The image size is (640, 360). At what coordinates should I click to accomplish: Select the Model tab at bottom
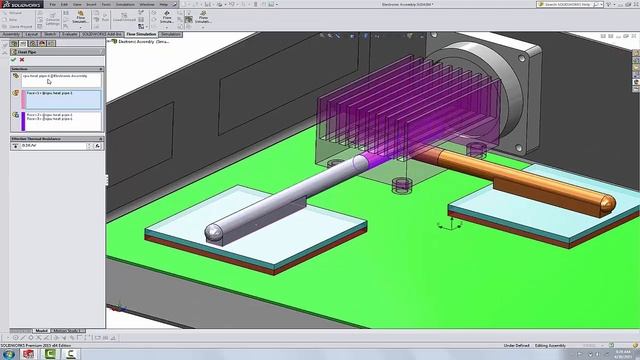[x=41, y=331]
